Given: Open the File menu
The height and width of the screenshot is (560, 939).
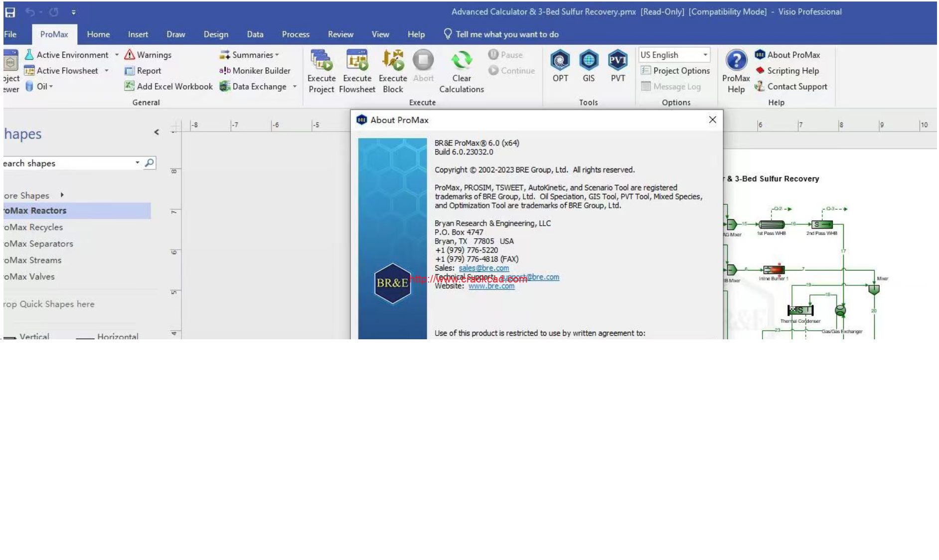Looking at the screenshot, I should click(10, 34).
